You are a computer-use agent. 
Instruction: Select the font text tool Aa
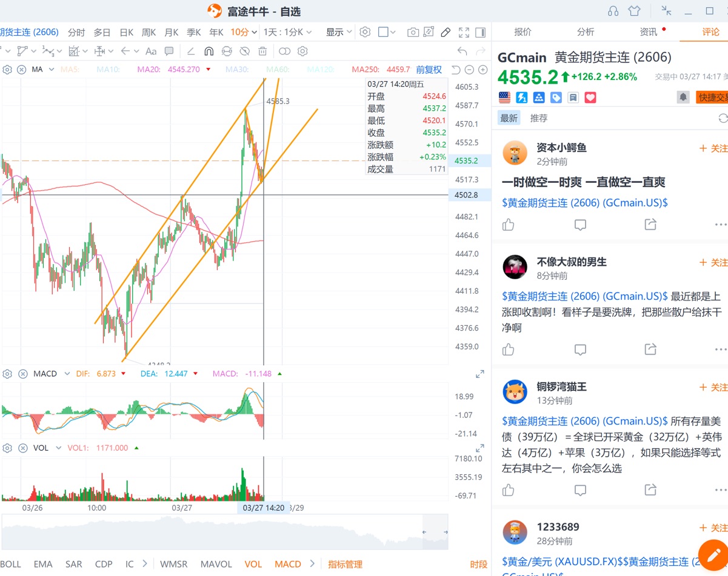[151, 51]
